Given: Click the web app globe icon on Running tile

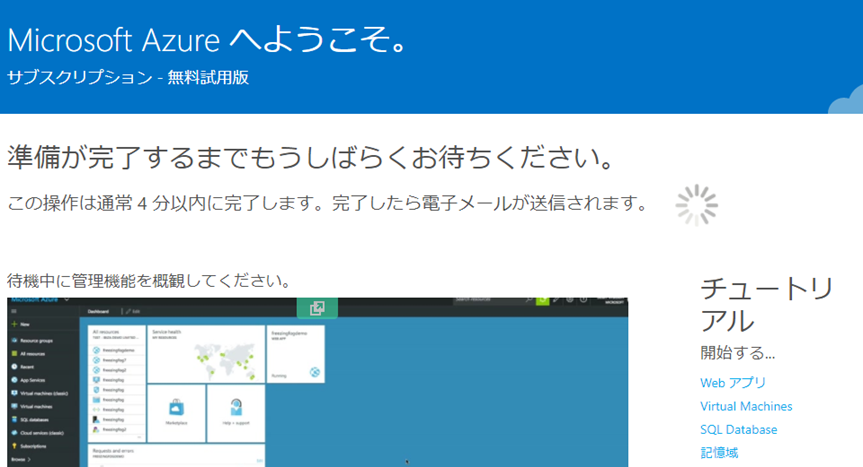Looking at the screenshot, I should [315, 372].
